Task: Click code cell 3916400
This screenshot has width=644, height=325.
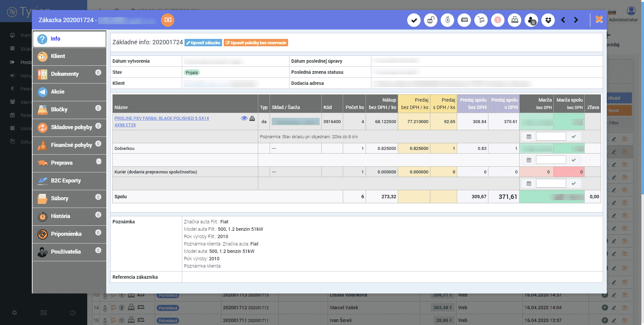Action: coord(332,121)
